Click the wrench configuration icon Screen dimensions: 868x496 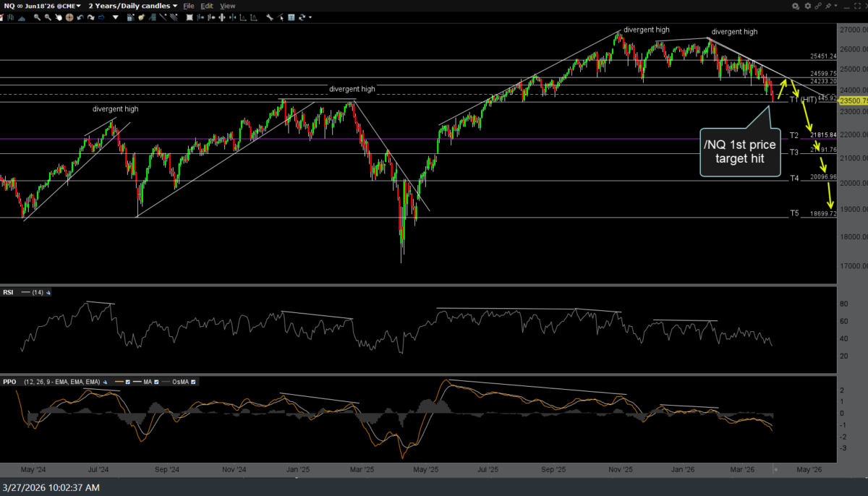269,17
